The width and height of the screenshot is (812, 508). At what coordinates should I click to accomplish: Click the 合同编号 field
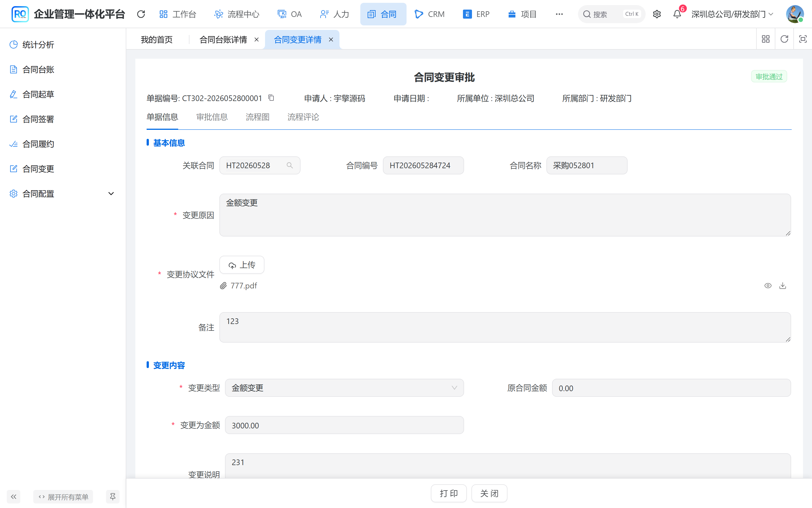423,165
